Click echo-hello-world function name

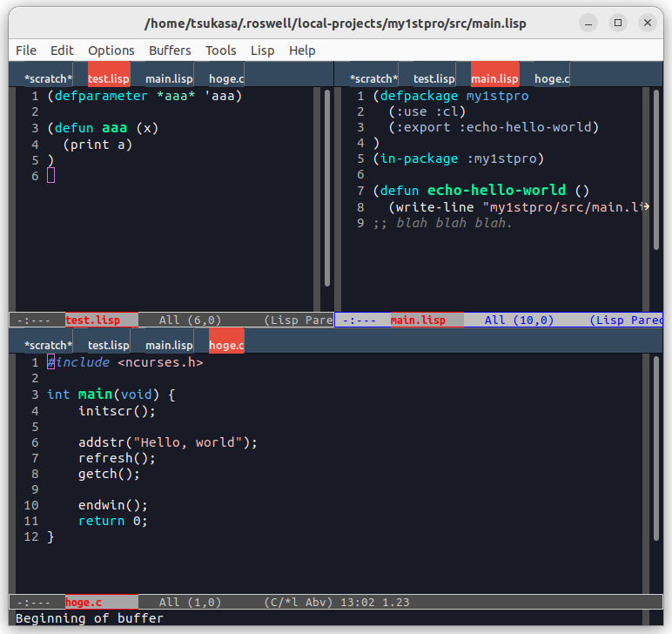tap(496, 190)
